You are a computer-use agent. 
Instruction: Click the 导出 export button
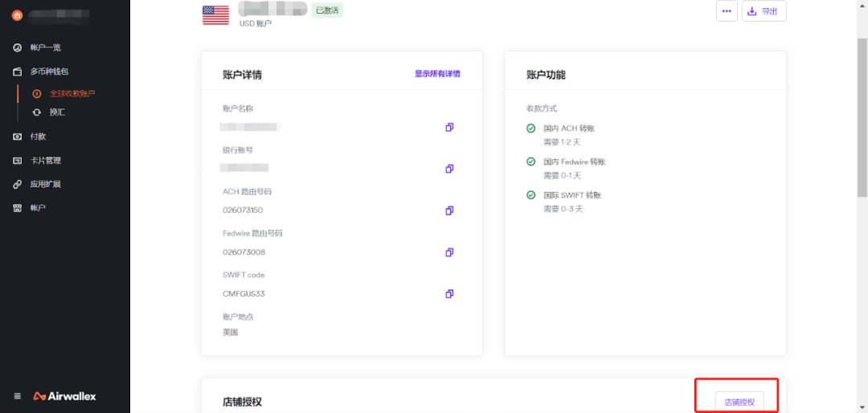tap(764, 11)
